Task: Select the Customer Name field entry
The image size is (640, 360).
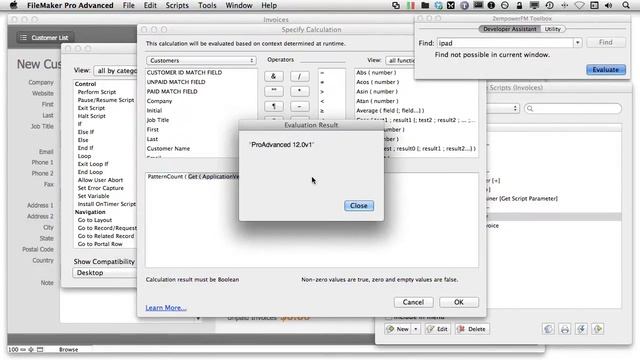Action: (168, 149)
